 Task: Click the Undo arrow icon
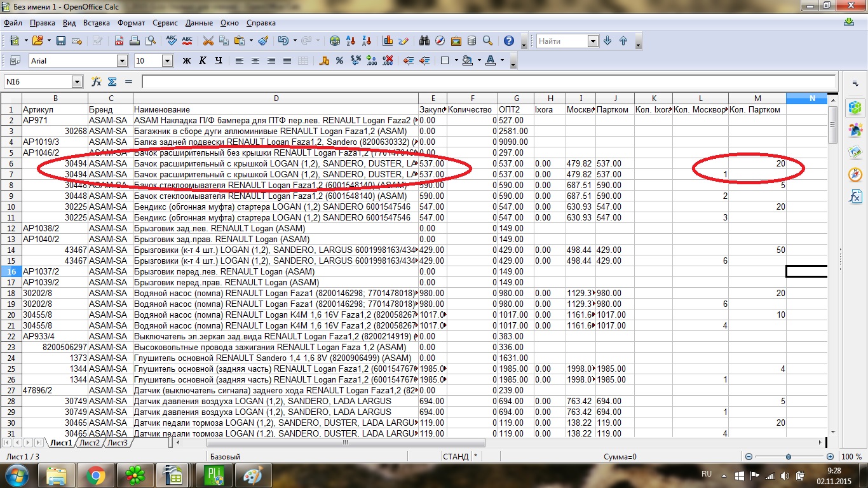pos(283,41)
